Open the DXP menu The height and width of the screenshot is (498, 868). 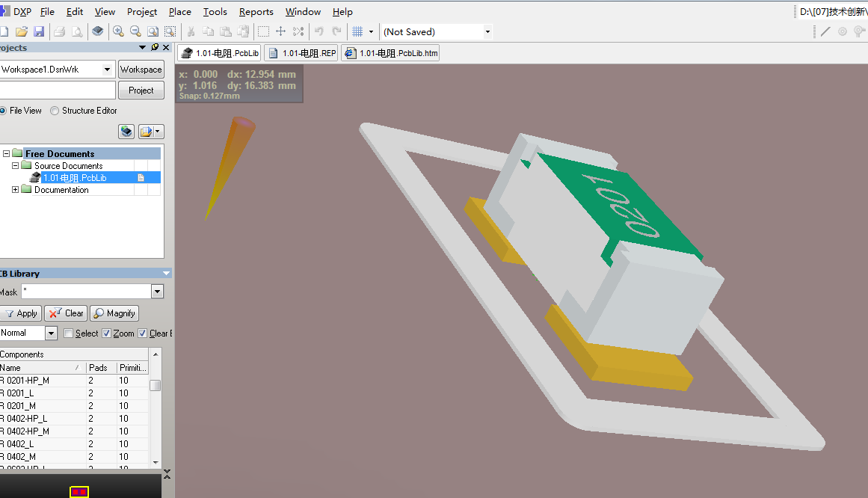tap(22, 12)
